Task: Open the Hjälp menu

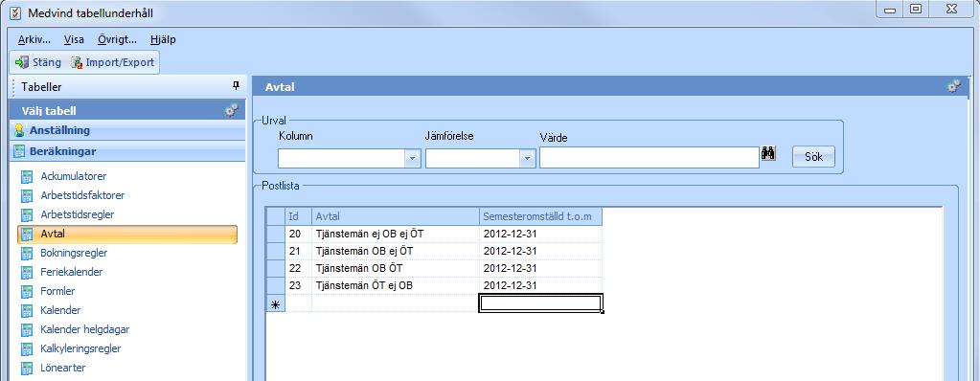Action: (163, 39)
